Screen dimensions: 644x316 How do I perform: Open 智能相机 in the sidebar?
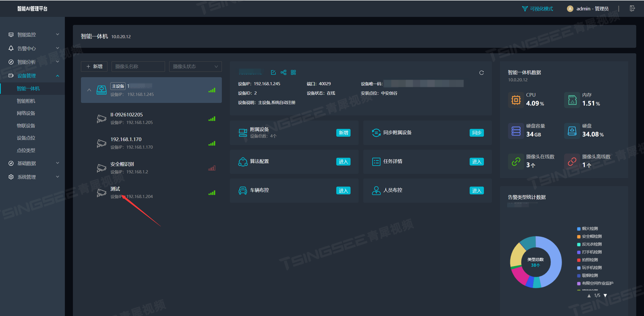point(26,101)
